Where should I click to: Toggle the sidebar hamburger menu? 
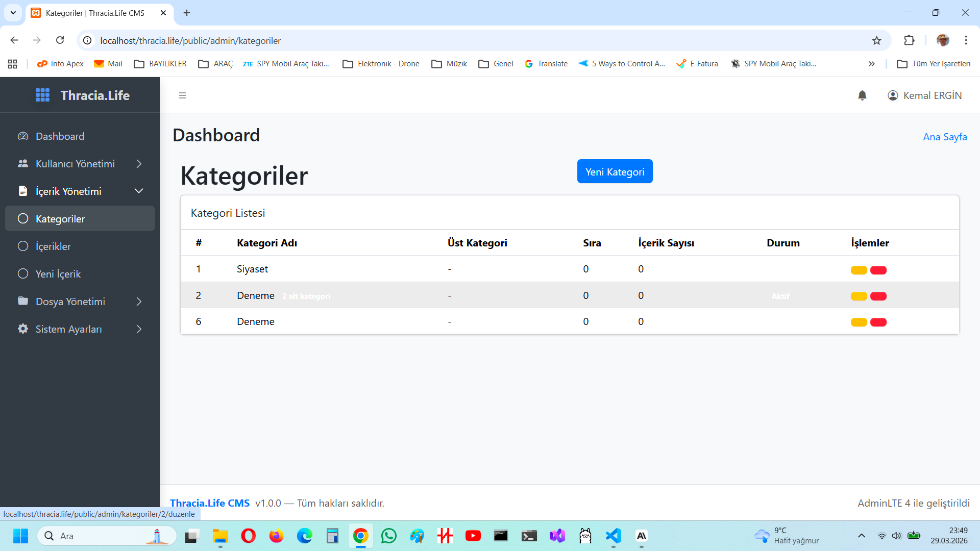[x=182, y=95]
